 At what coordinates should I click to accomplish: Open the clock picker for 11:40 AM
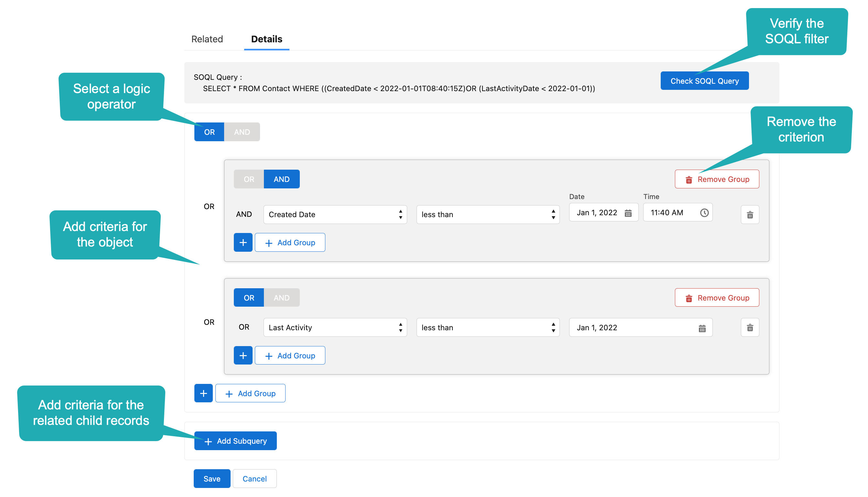[x=704, y=212]
